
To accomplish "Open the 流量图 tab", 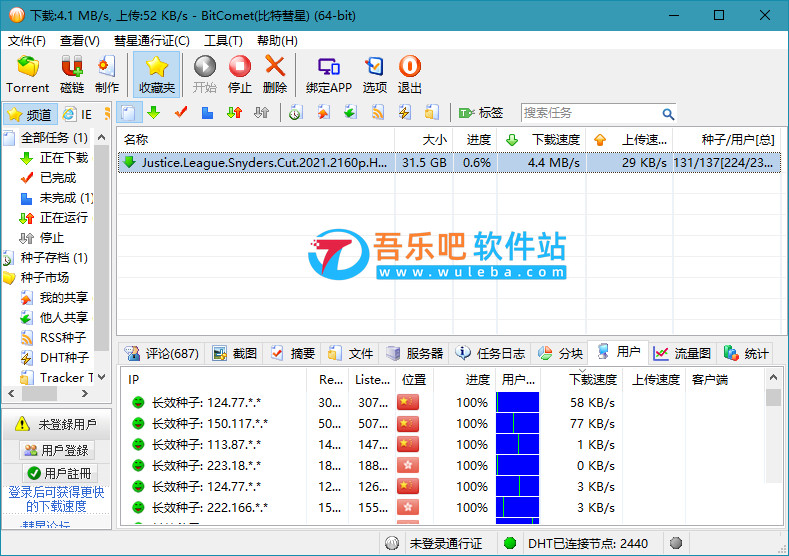I will point(682,354).
